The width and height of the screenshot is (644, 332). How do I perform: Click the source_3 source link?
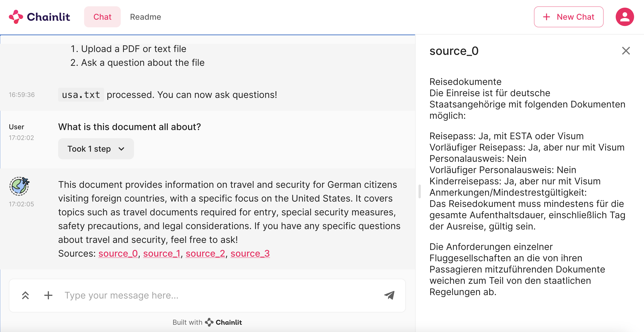point(250,254)
